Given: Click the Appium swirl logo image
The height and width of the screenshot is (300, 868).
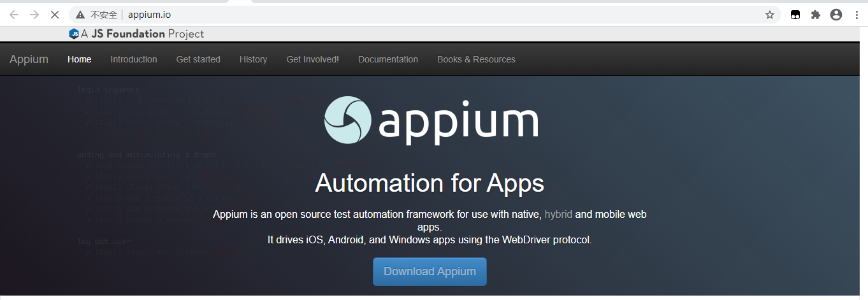Looking at the screenshot, I should click(x=348, y=120).
